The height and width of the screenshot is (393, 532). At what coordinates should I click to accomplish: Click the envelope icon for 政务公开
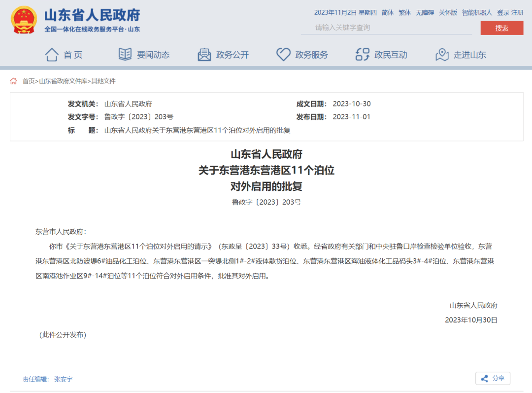(x=204, y=54)
